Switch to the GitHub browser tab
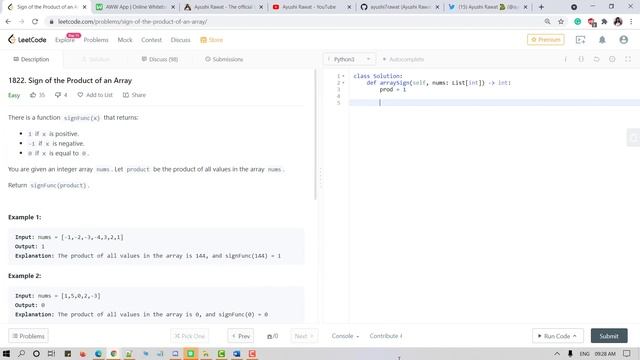This screenshot has width=640, height=360. click(x=400, y=7)
